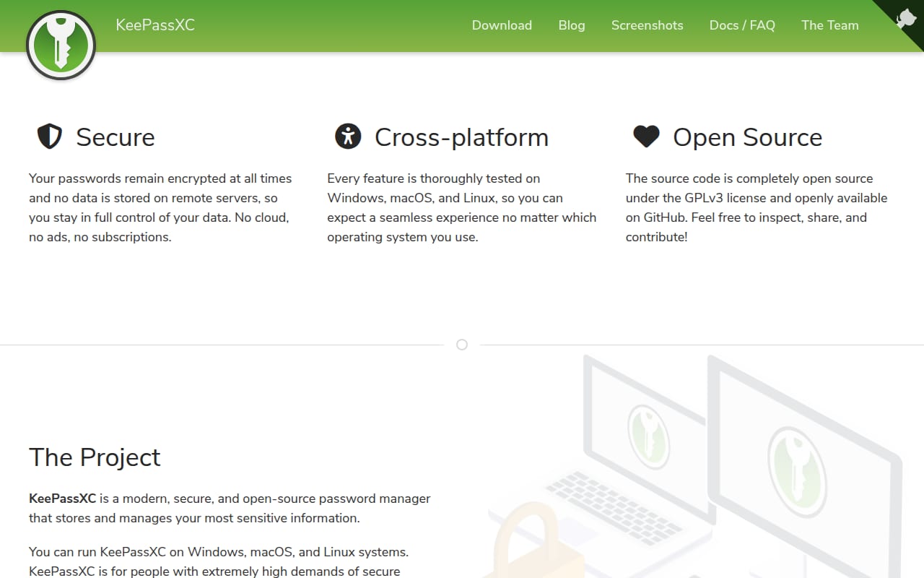
Task: Open the Download page
Action: click(x=502, y=25)
